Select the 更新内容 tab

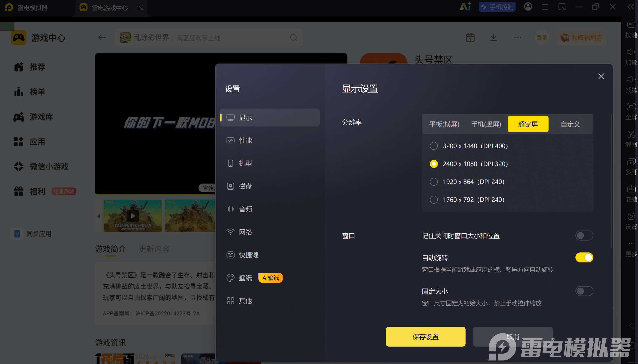coord(154,249)
